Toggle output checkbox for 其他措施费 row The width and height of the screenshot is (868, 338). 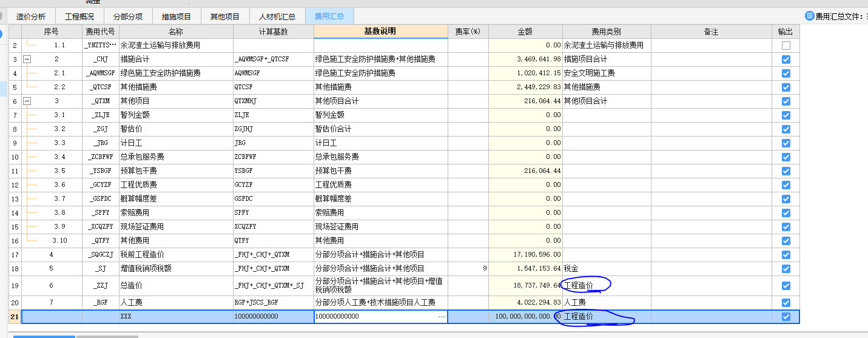[x=786, y=87]
